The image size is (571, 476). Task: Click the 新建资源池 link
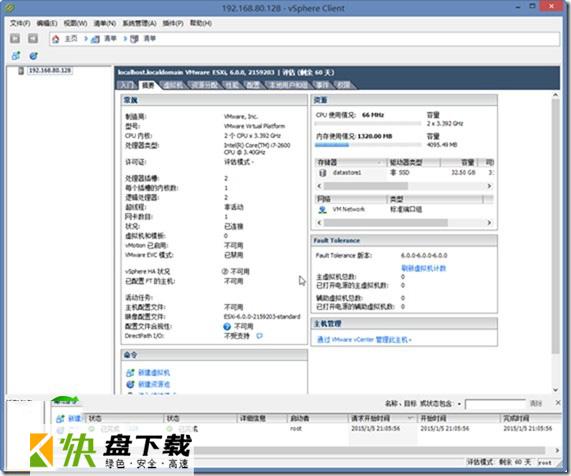(x=154, y=384)
